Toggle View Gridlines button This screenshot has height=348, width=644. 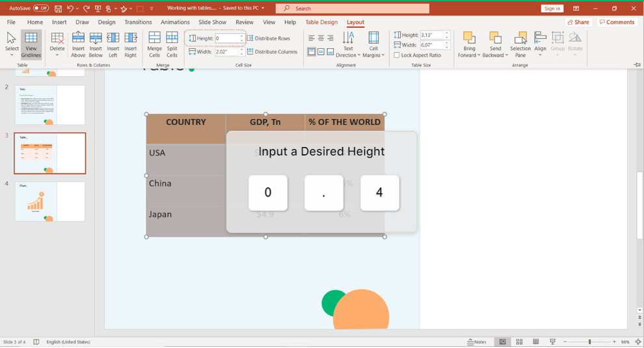point(31,44)
